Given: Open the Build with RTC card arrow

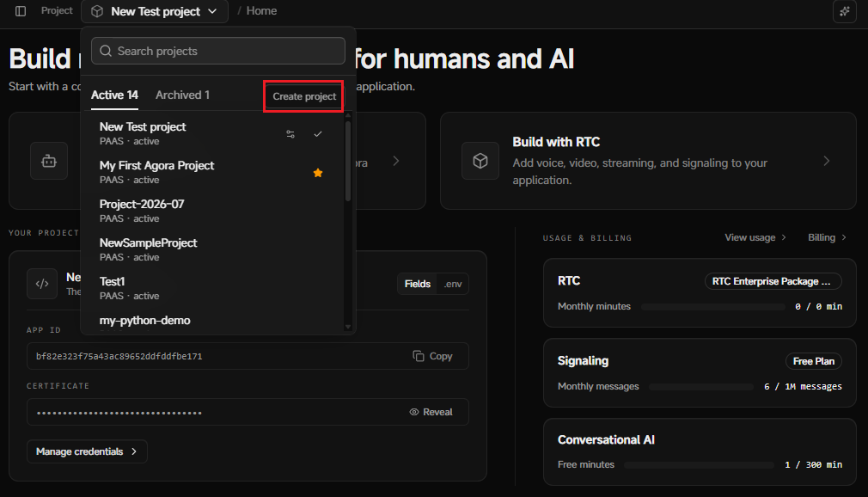Looking at the screenshot, I should (827, 162).
